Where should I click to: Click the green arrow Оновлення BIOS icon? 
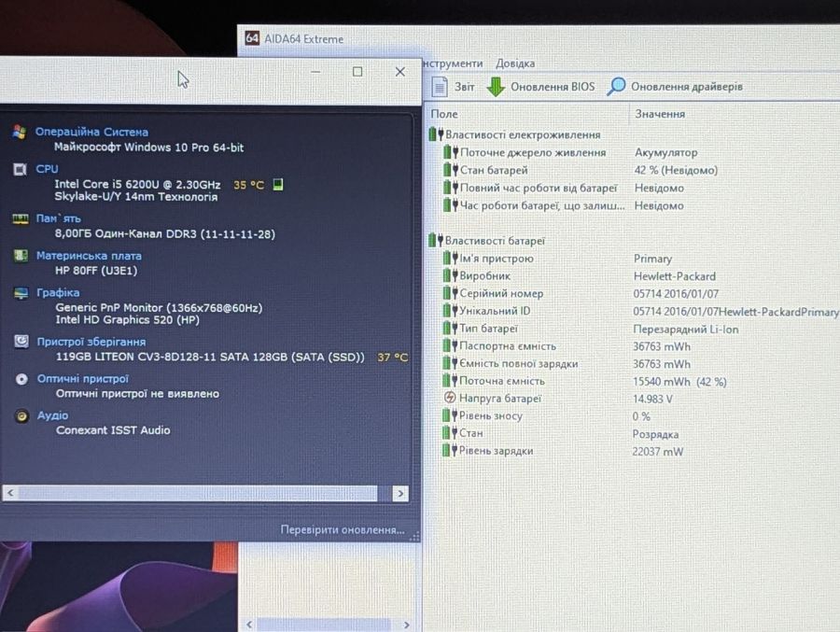(x=496, y=87)
